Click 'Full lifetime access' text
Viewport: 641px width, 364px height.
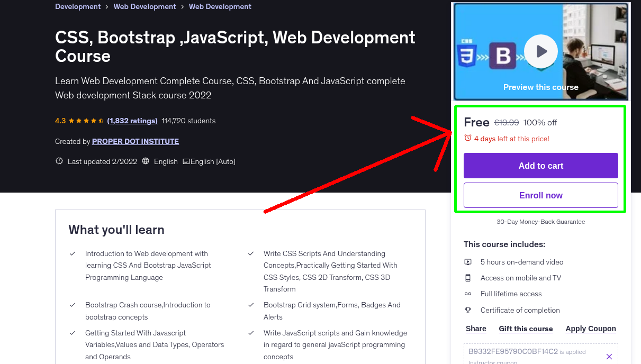tap(511, 294)
